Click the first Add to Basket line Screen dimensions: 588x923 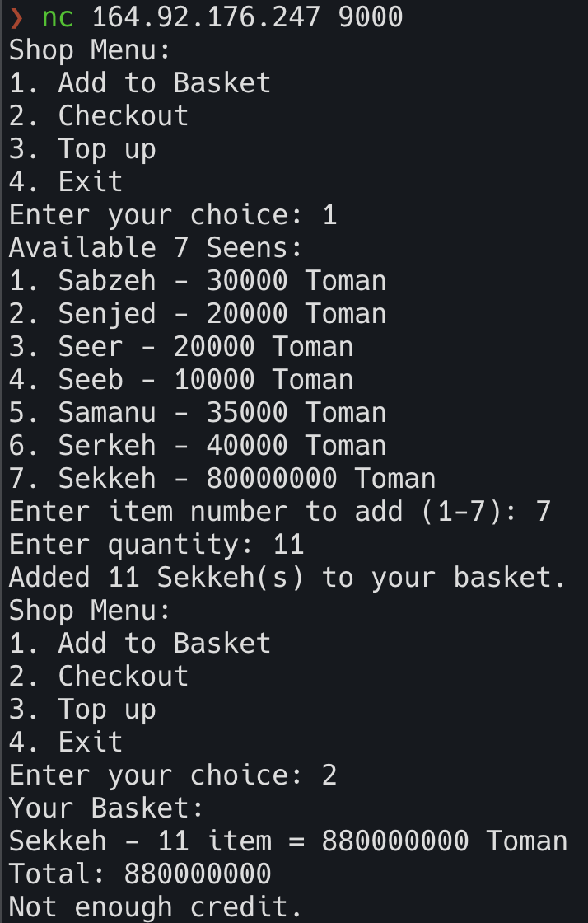click(x=140, y=82)
